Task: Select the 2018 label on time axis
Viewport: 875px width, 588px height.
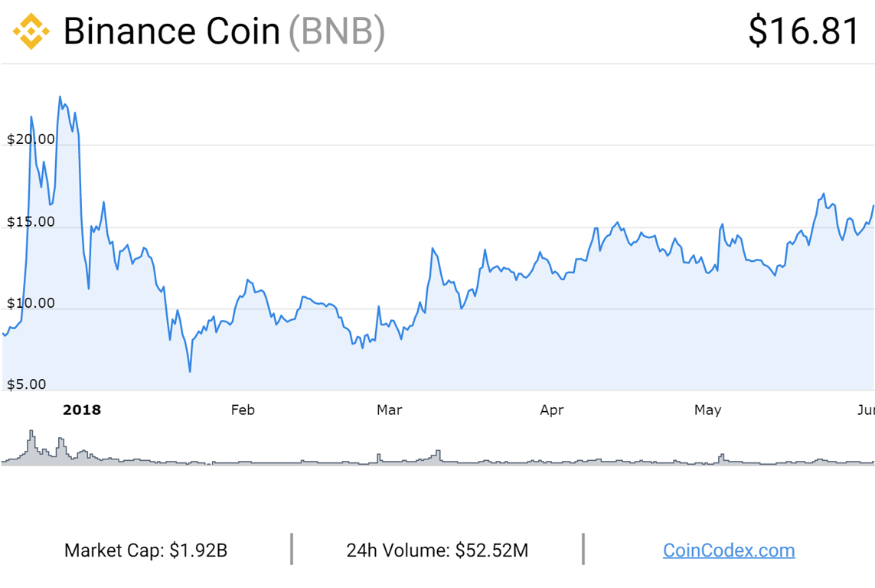Action: (82, 410)
